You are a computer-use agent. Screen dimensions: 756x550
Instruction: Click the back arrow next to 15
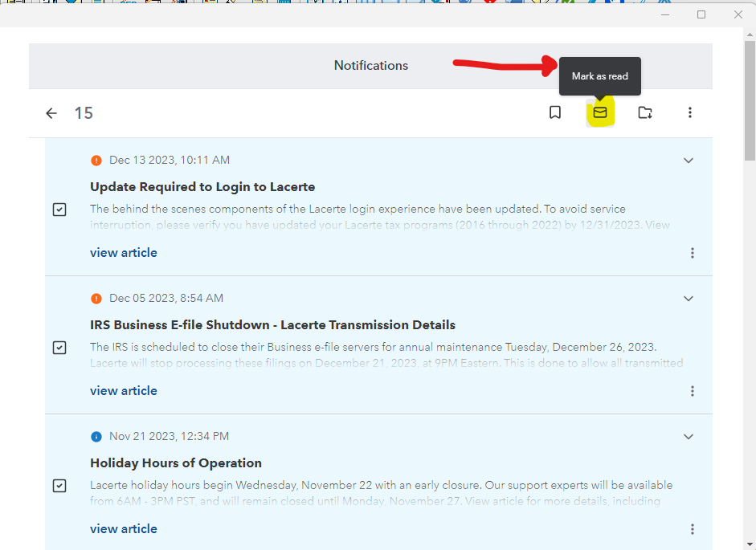click(x=51, y=113)
